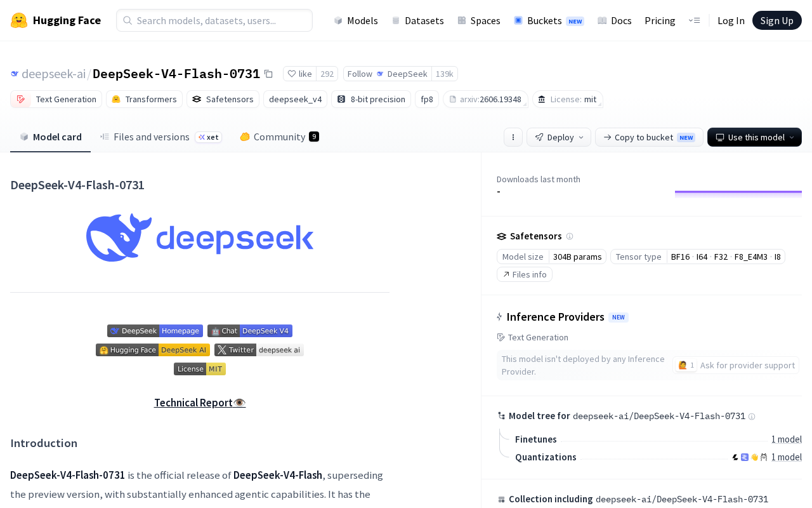Open the Safetensors info icon
Viewport: 812px width, 508px height.
coord(570,236)
